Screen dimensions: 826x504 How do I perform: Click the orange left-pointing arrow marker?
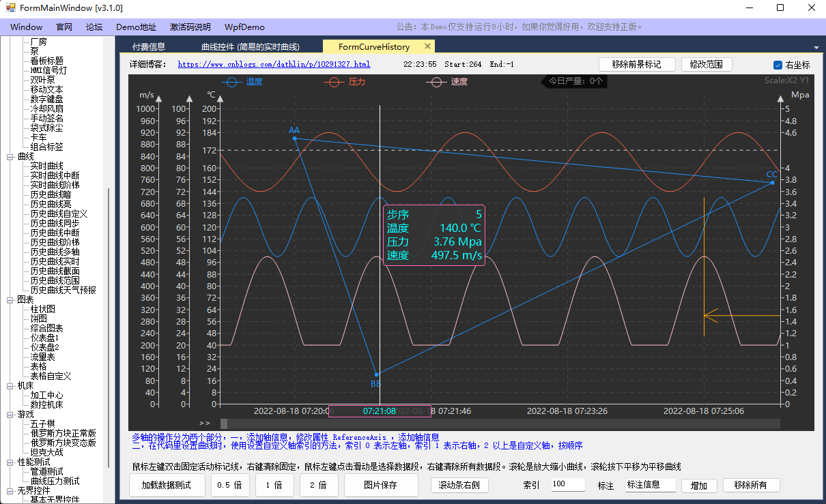pos(711,316)
